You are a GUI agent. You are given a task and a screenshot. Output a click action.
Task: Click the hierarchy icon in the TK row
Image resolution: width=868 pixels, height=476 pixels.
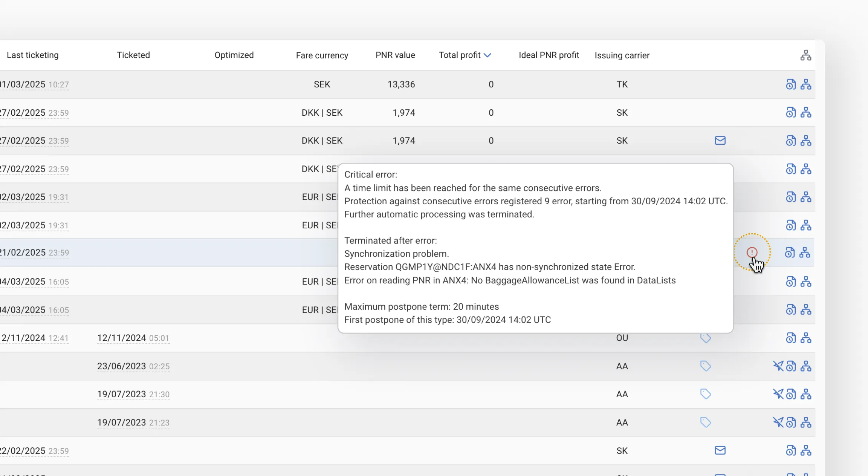[806, 84]
